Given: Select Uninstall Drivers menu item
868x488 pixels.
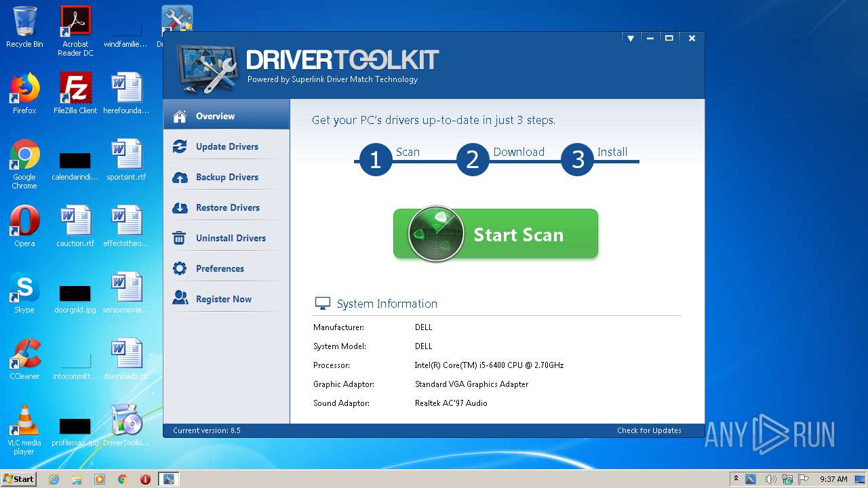Looking at the screenshot, I should [226, 238].
